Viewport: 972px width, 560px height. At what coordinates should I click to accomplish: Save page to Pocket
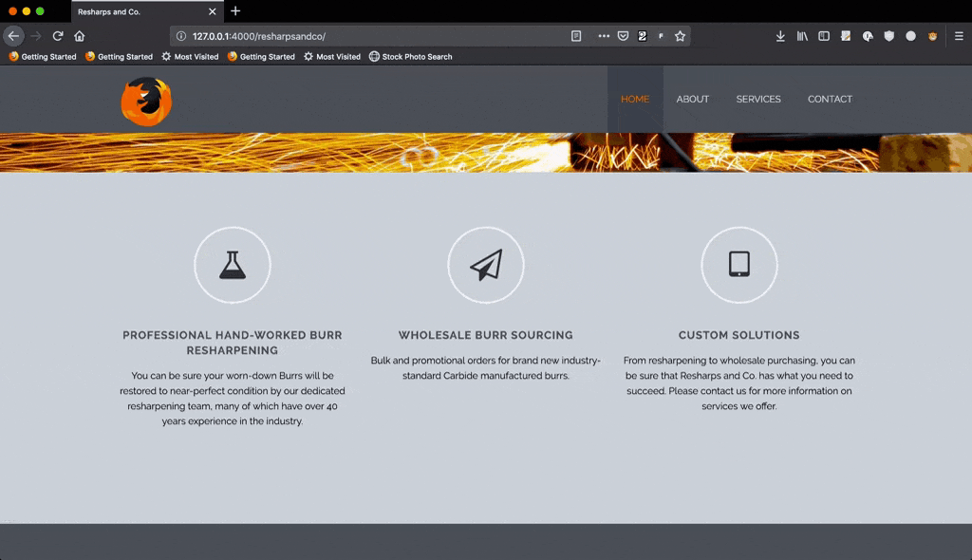(623, 36)
